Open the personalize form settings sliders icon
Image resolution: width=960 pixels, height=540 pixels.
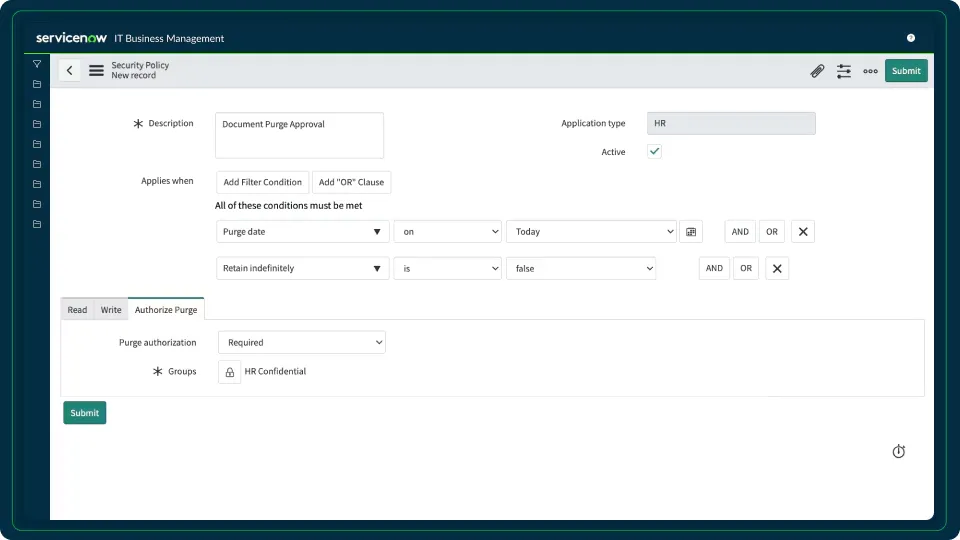[844, 71]
